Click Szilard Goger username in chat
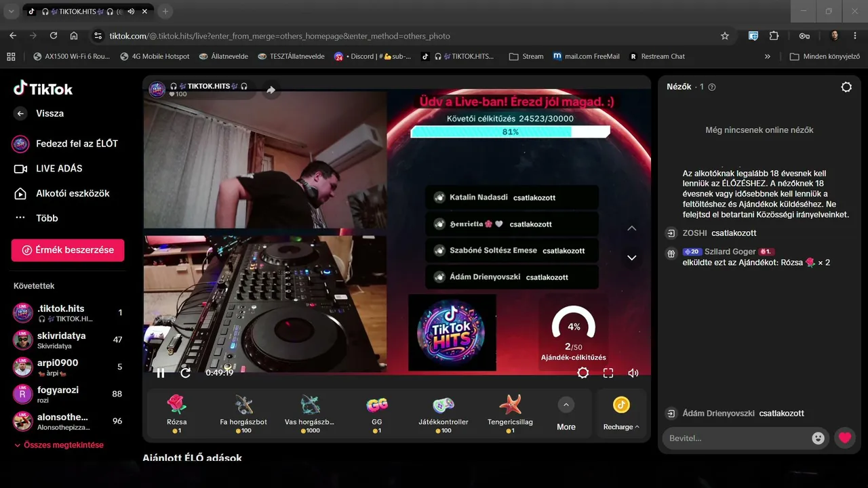Image resolution: width=868 pixels, height=488 pixels. click(730, 251)
